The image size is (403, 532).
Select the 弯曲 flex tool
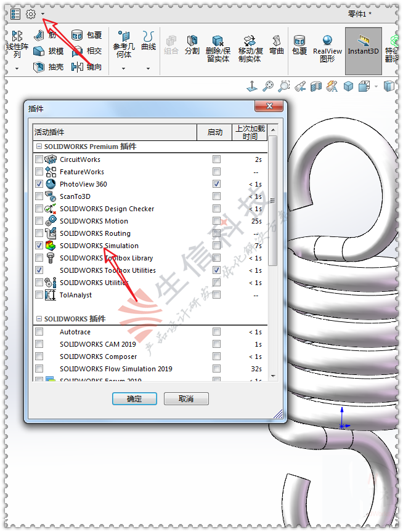pyautogui.click(x=276, y=45)
